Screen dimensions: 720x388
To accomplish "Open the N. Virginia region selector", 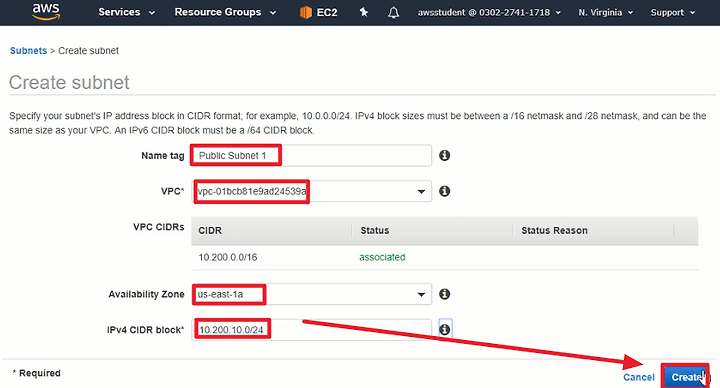I will coord(605,12).
